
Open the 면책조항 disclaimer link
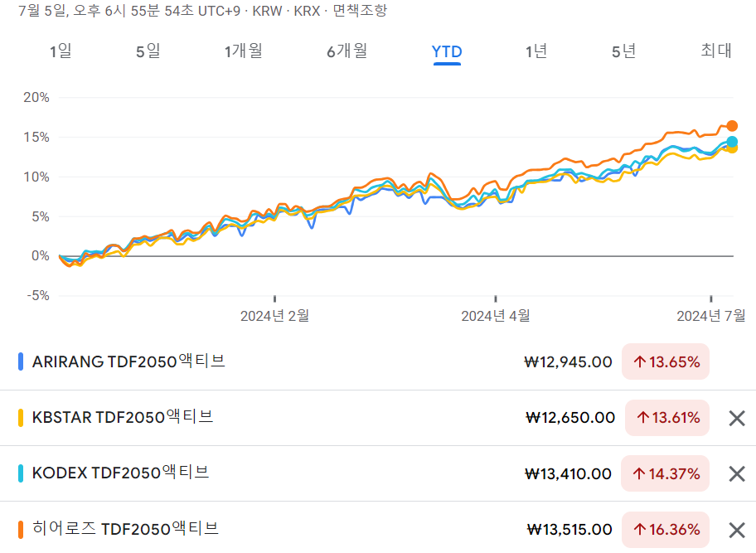[360, 10]
